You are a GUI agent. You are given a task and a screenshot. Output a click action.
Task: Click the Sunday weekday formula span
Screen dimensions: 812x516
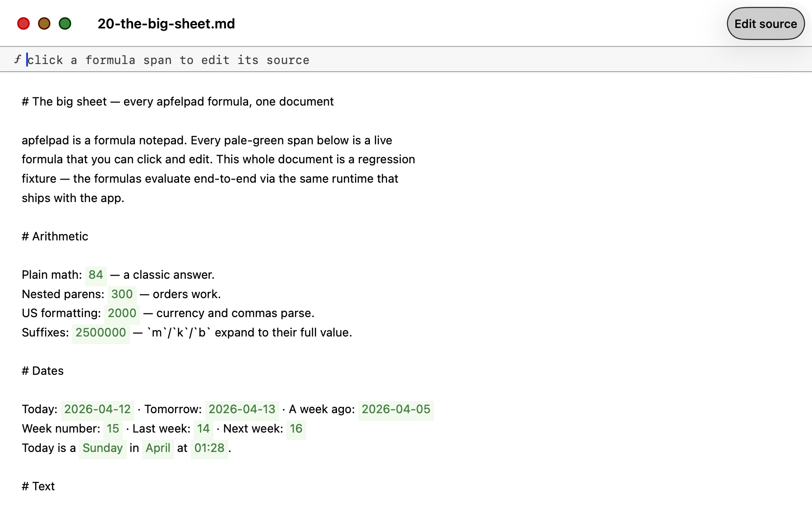(x=103, y=448)
